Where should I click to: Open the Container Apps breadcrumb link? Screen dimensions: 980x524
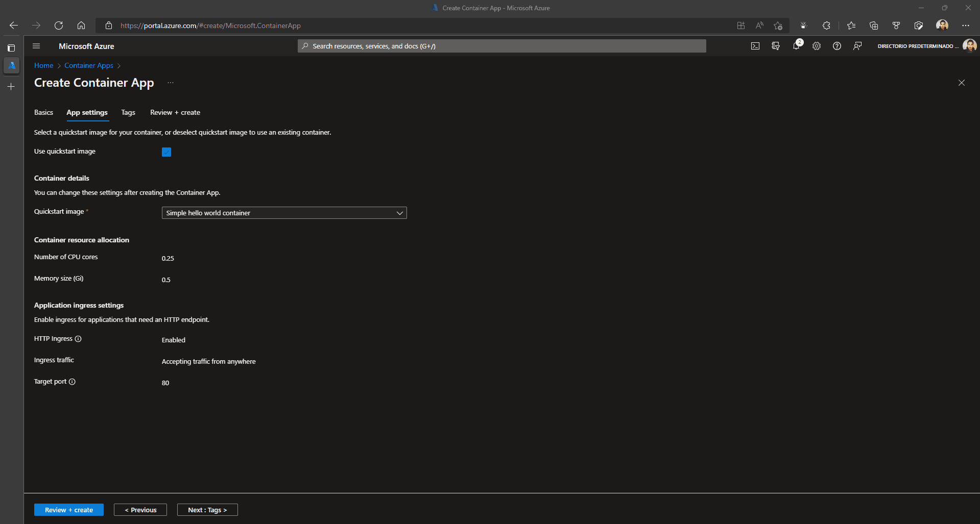pos(89,65)
